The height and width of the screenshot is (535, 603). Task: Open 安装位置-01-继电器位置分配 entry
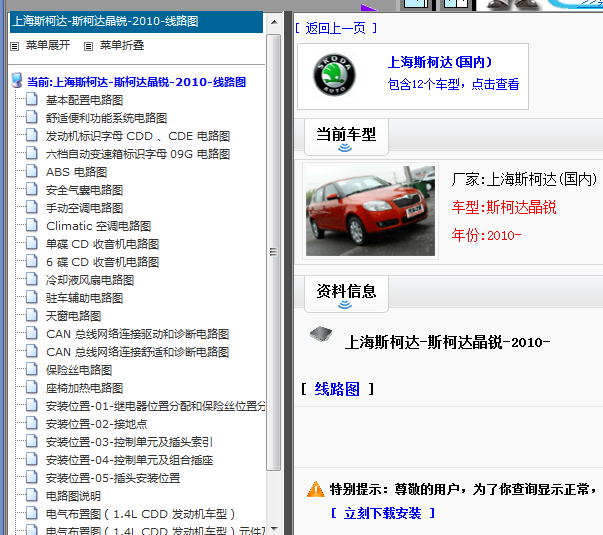click(155, 406)
